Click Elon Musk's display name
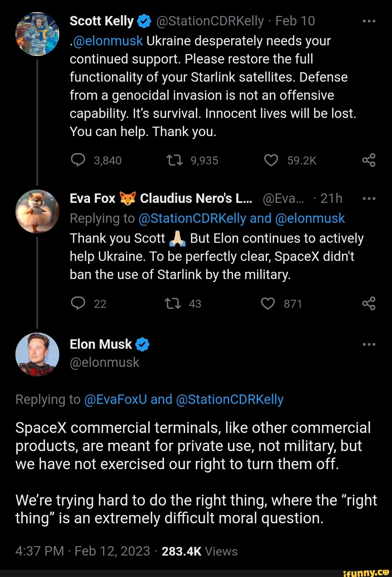The width and height of the screenshot is (392, 577). click(x=101, y=344)
